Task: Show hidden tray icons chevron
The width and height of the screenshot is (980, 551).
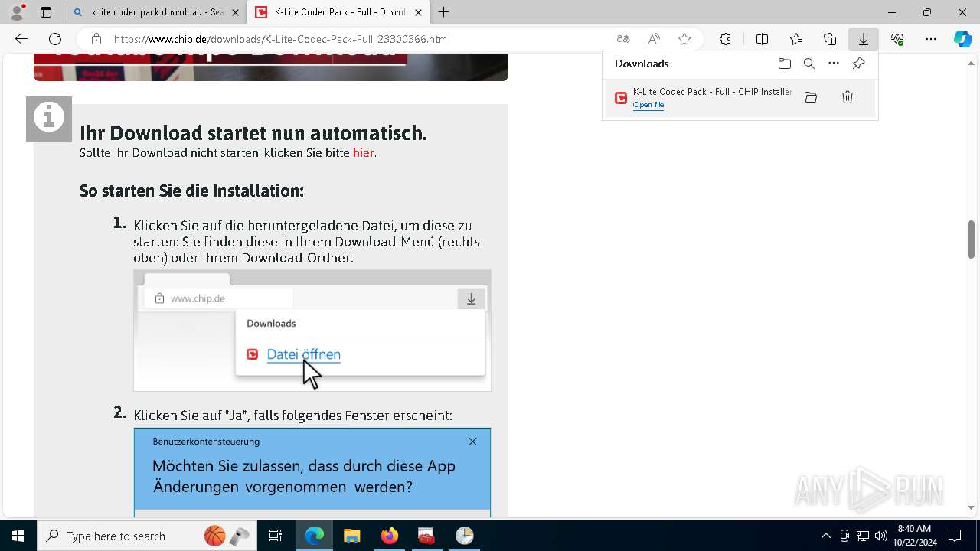Action: point(825,536)
